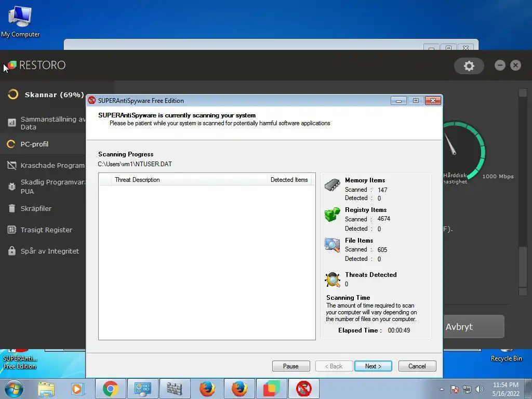Image resolution: width=532 pixels, height=399 pixels.
Task: Minimize the SUPERAntiSpyware dialog
Action: [x=398, y=100]
